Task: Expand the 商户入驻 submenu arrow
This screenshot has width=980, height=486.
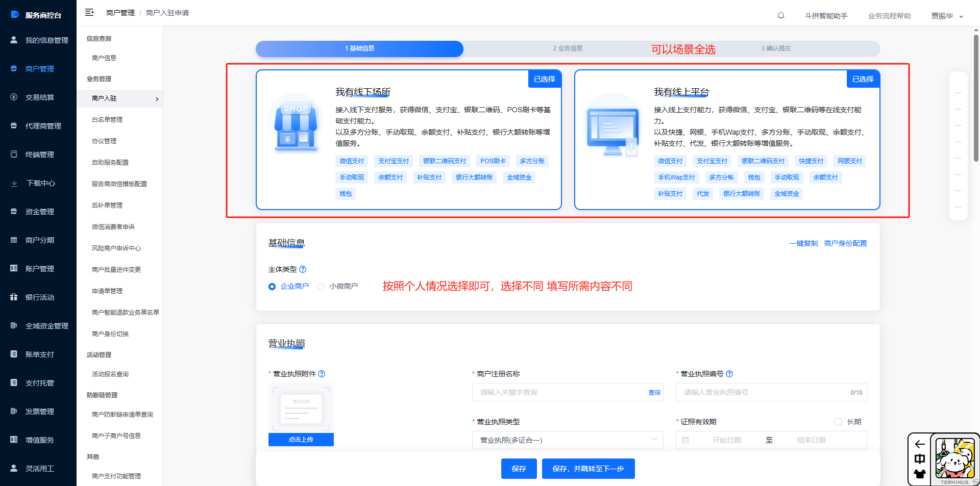Action: click(x=157, y=99)
